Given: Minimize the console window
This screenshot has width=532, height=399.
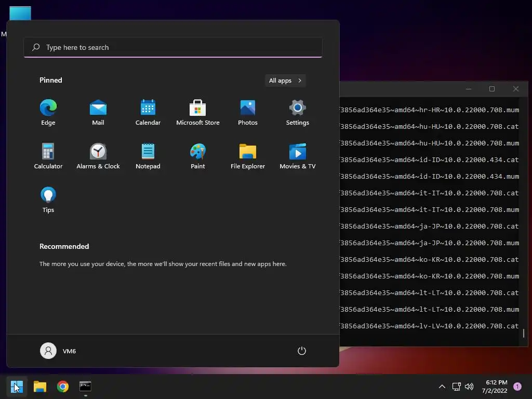Looking at the screenshot, I should [469, 89].
